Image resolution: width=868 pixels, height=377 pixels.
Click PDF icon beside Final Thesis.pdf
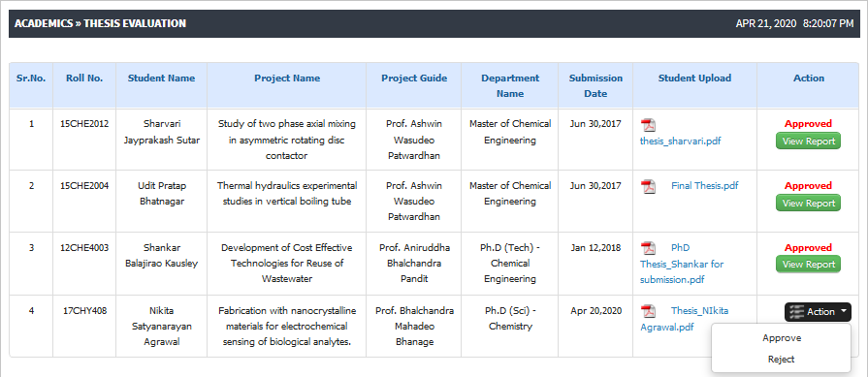click(x=648, y=187)
